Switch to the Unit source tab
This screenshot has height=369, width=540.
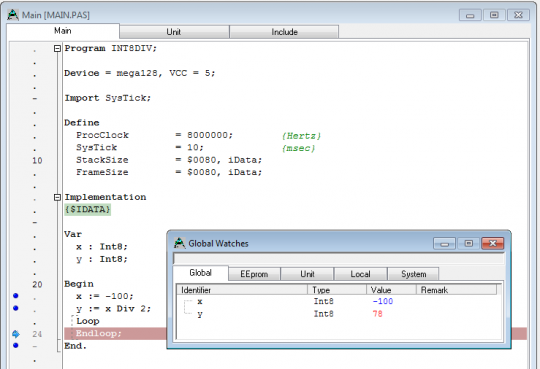174,32
